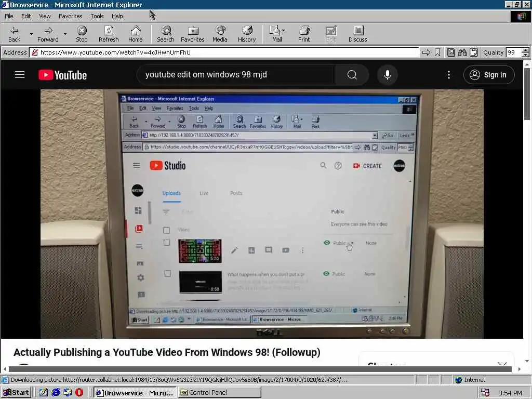Click the Sign in button on YouTube

click(489, 75)
